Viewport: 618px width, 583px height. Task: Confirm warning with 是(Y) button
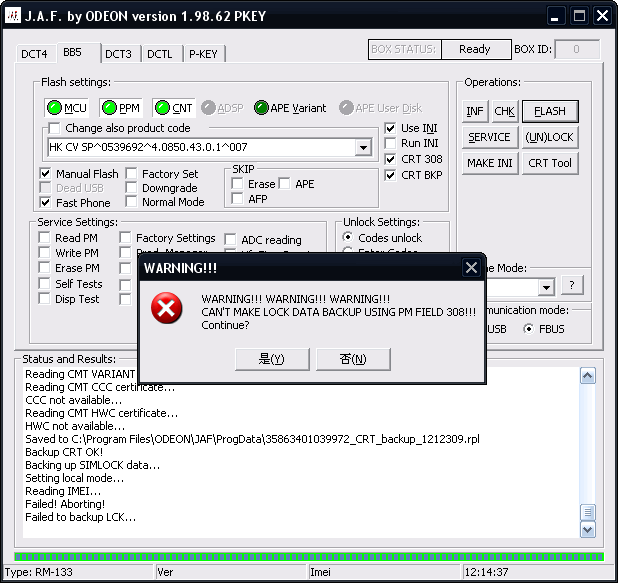click(x=272, y=359)
